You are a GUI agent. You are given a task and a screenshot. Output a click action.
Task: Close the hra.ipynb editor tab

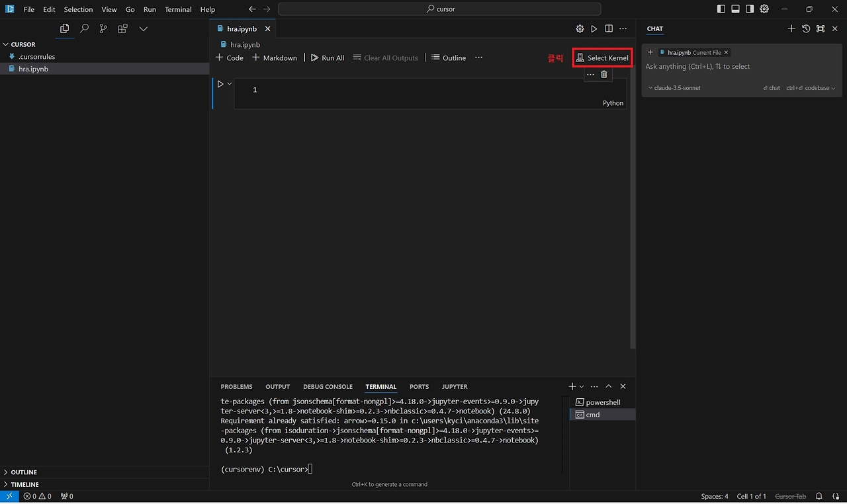268,28
